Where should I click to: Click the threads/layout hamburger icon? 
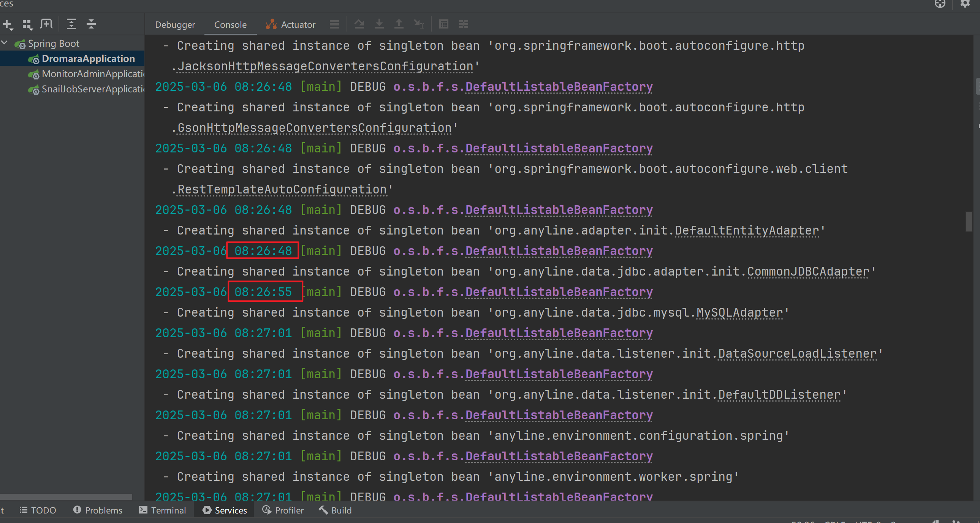(334, 24)
